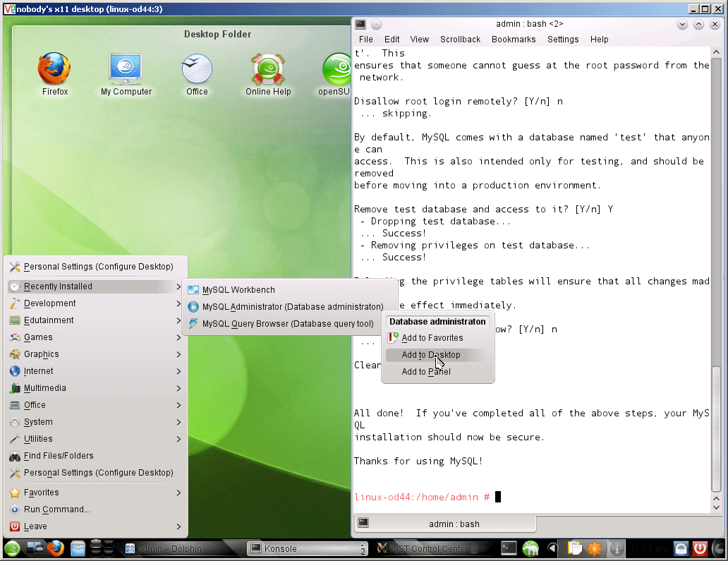Open top Personal Settings (Configure Desktop) entry

(95, 267)
